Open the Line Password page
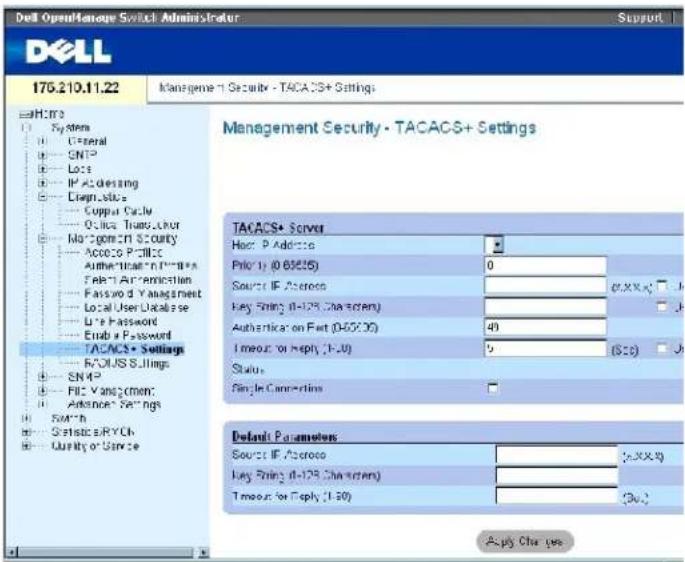Image resolution: width=685 pixels, height=562 pixels. click(x=121, y=322)
